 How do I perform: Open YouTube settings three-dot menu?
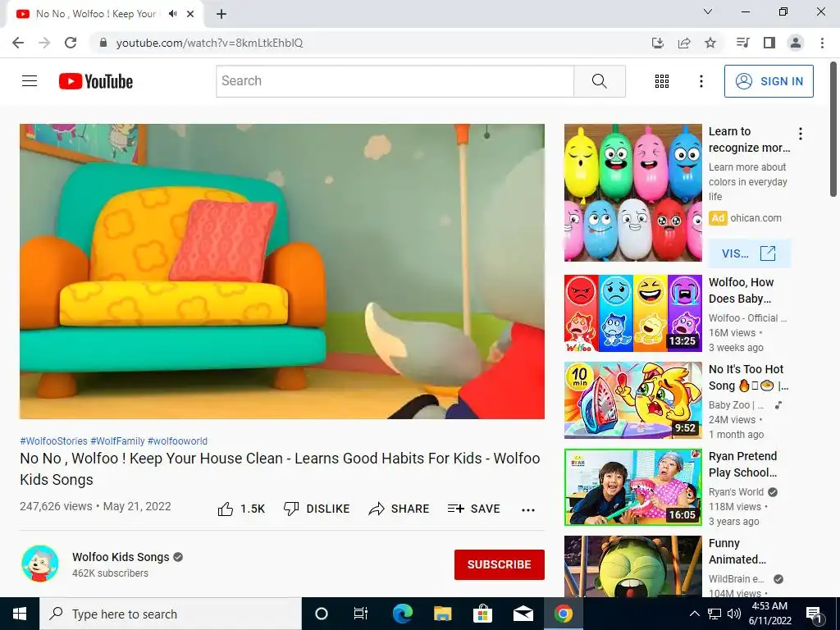click(701, 81)
